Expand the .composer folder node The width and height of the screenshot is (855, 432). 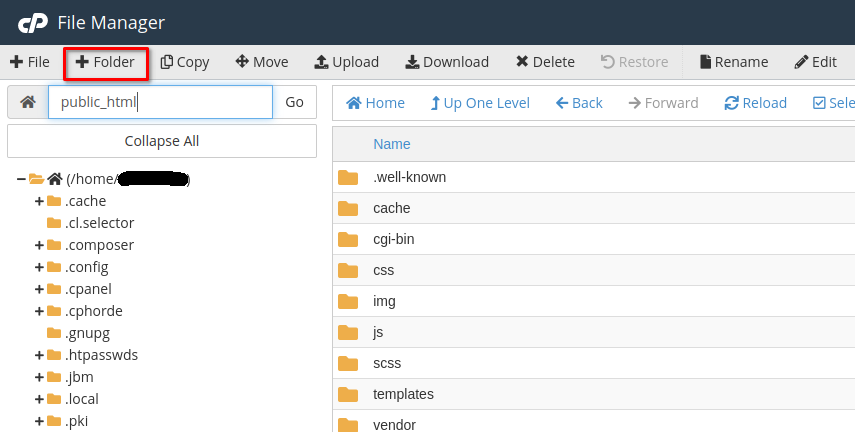(39, 245)
